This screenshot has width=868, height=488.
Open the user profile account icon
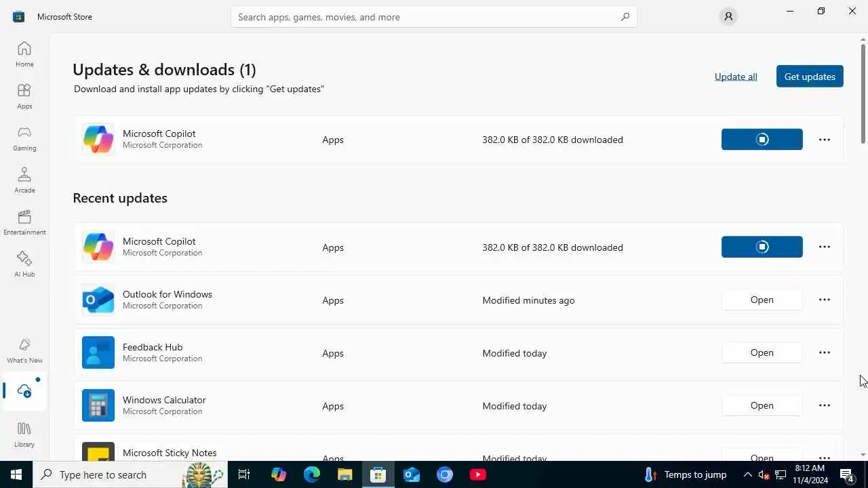(x=728, y=16)
